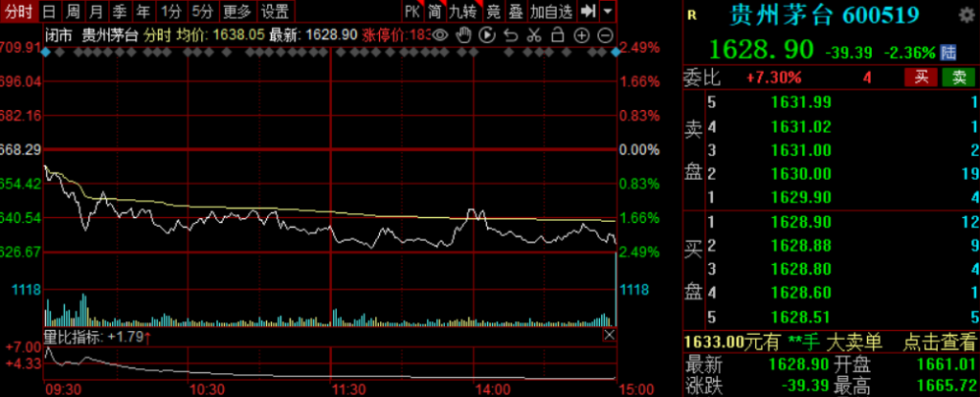Click the 均价 1638.05 readout

click(x=221, y=35)
